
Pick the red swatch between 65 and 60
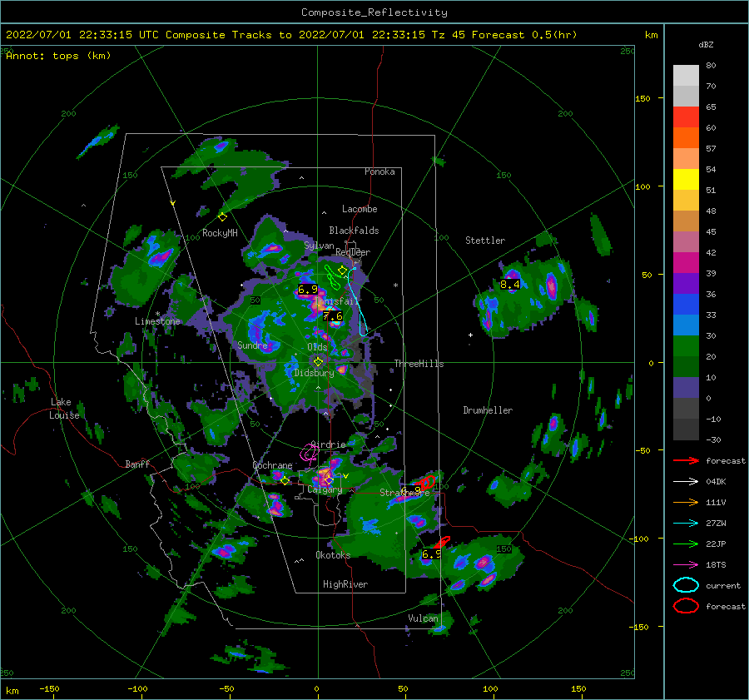coord(686,117)
